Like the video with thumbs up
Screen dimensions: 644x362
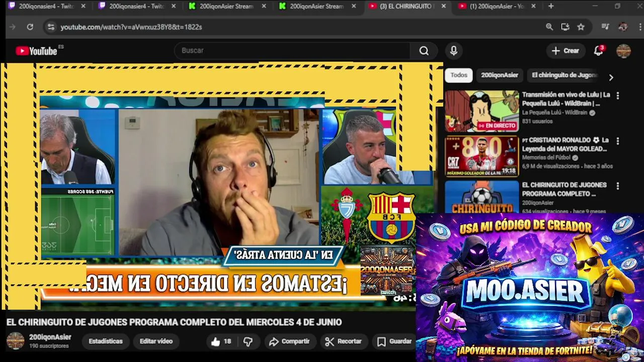[221, 341]
